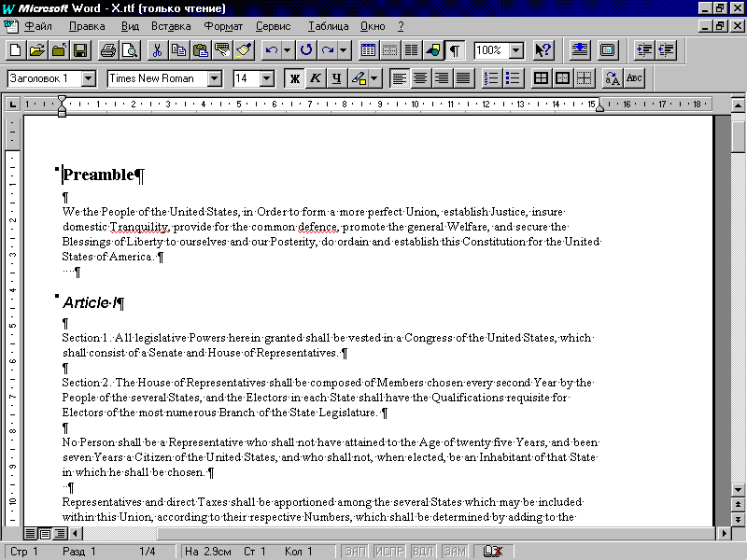This screenshot has width=747, height=560.
Task: Switch to normal view button at bottom left
Action: point(30,533)
